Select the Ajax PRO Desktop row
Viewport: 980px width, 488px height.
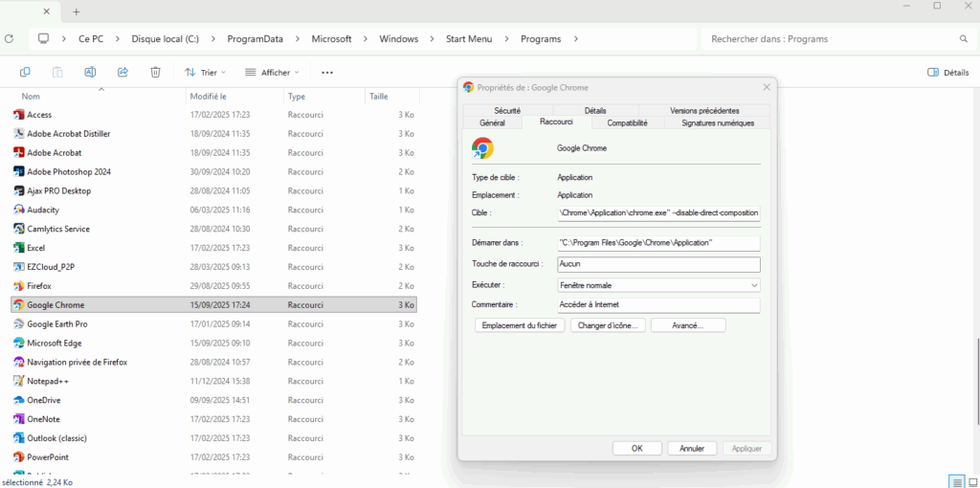tap(214, 190)
